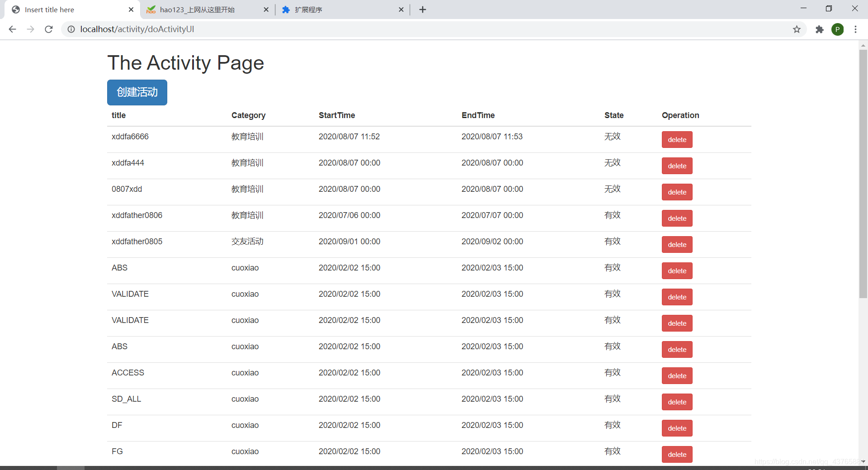
Task: Delete the DF activity
Action: 677,428
